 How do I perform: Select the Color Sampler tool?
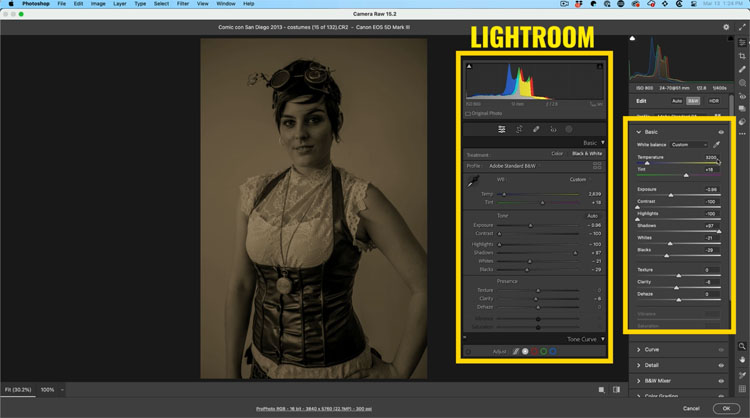coord(742,375)
